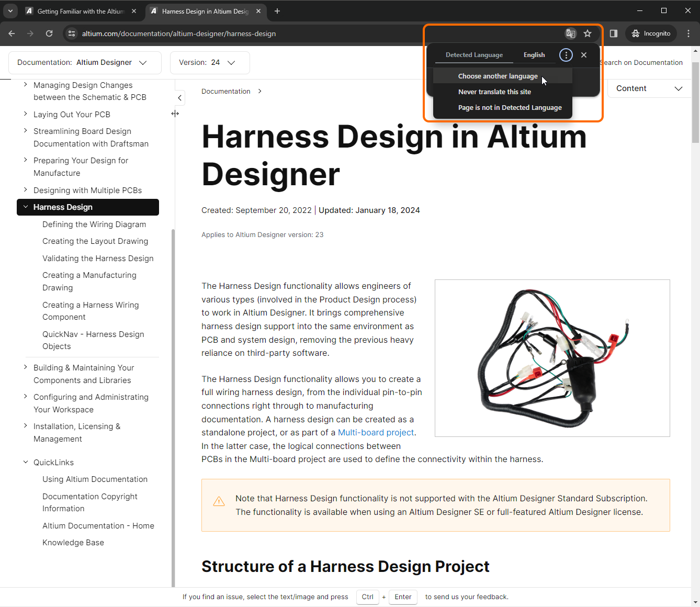
Task: Click the sidebar navigation scrollbar
Action: pos(173,408)
